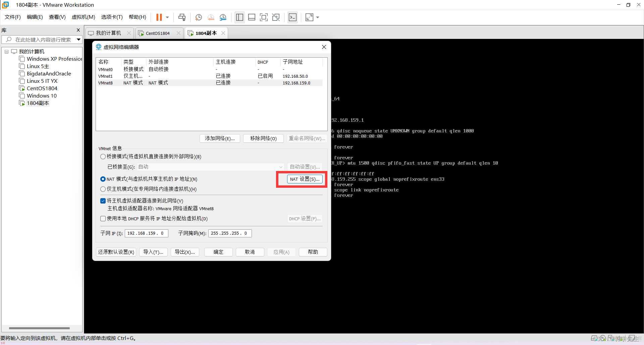Open the NAT 设置(S)... dialog
644x345 pixels.
[305, 179]
